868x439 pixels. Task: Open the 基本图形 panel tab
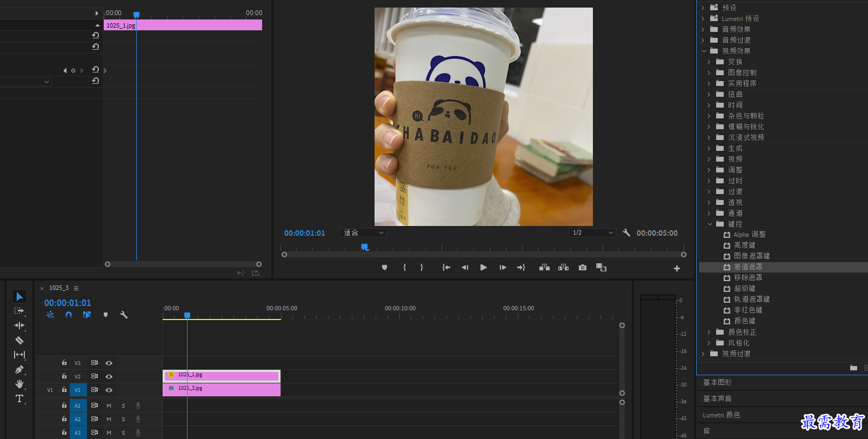click(x=717, y=382)
